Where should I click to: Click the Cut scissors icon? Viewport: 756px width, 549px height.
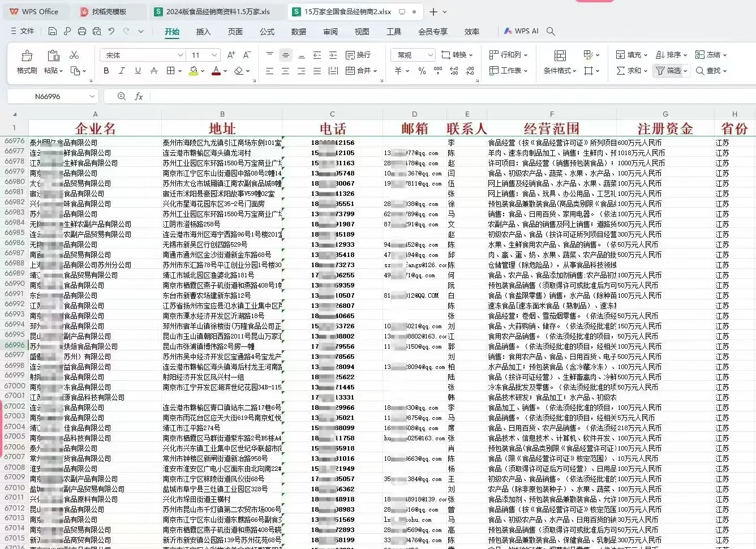(74, 54)
